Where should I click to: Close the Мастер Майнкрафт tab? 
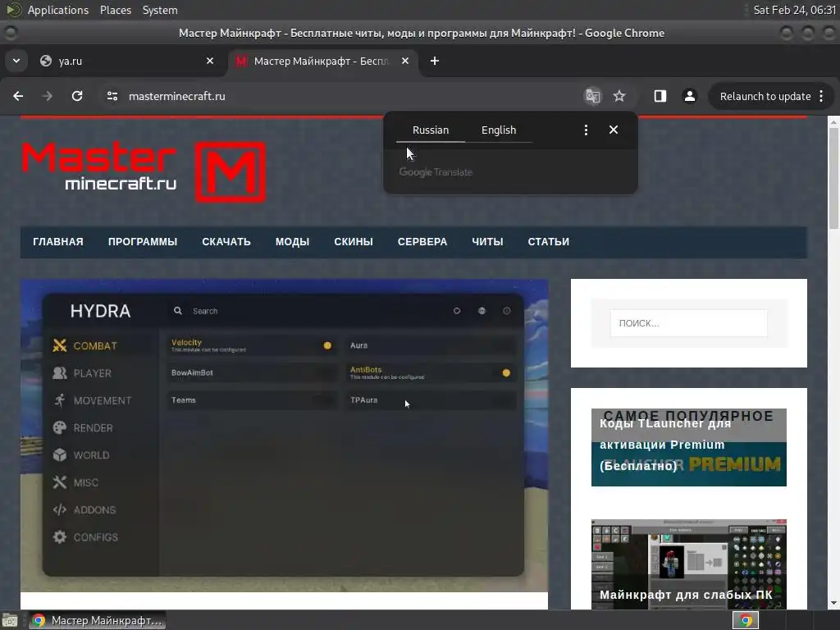405,61
